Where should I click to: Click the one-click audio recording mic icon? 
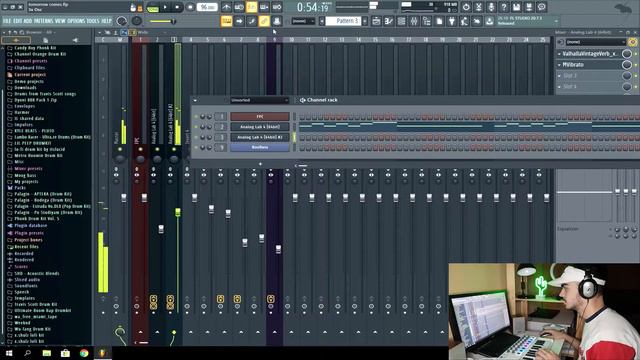[491, 7]
